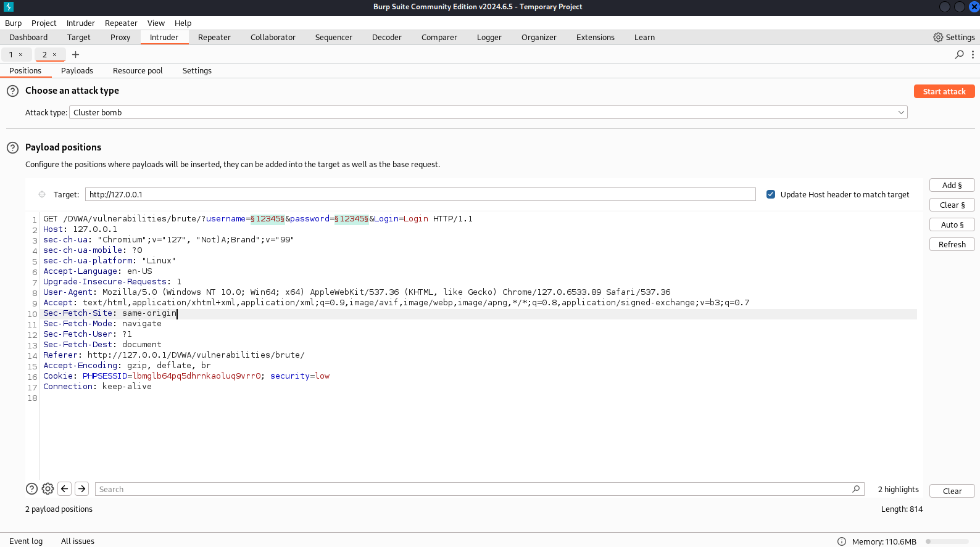Click the Cookie PHPSESSID value in request
980x547 pixels.
point(196,376)
